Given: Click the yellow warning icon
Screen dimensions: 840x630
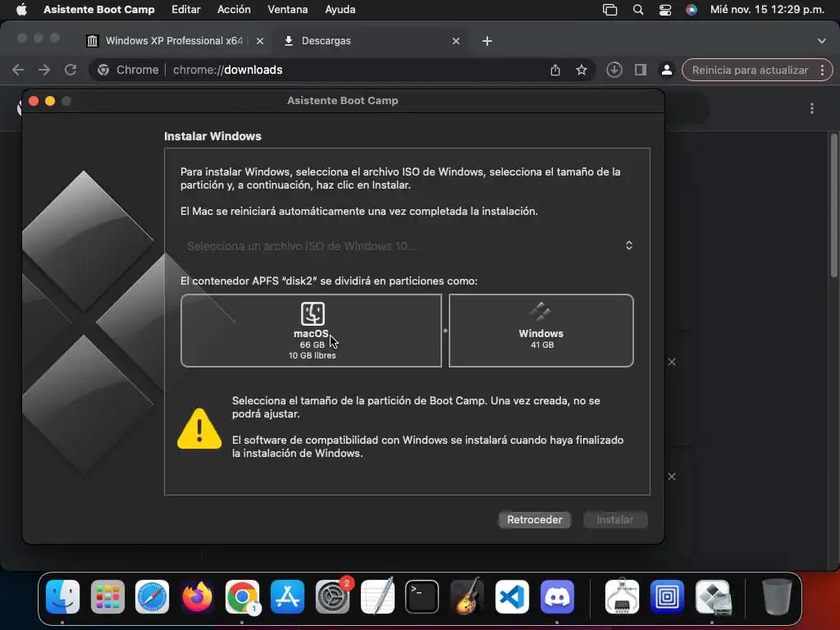Looking at the screenshot, I should [199, 428].
